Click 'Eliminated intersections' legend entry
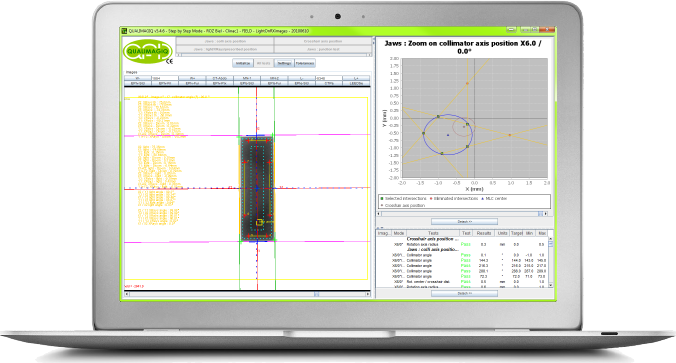 pos(454,199)
